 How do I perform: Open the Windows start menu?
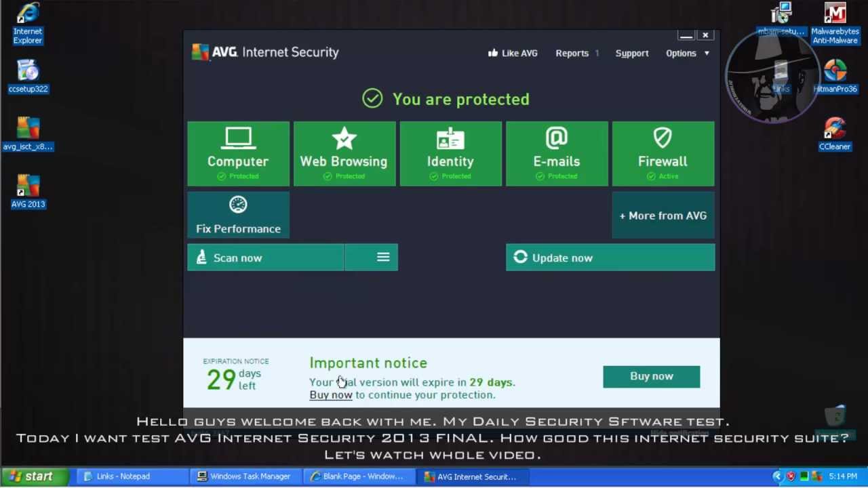(x=33, y=476)
